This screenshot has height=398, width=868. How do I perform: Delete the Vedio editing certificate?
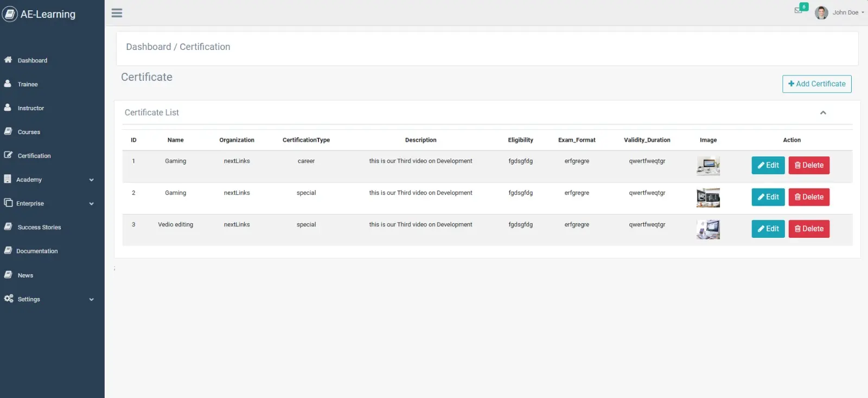click(808, 229)
